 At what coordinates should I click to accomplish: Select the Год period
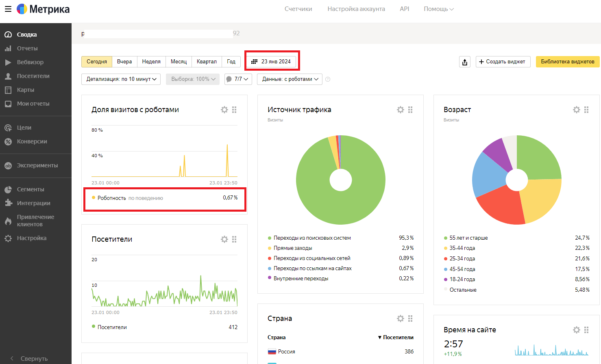tap(231, 62)
